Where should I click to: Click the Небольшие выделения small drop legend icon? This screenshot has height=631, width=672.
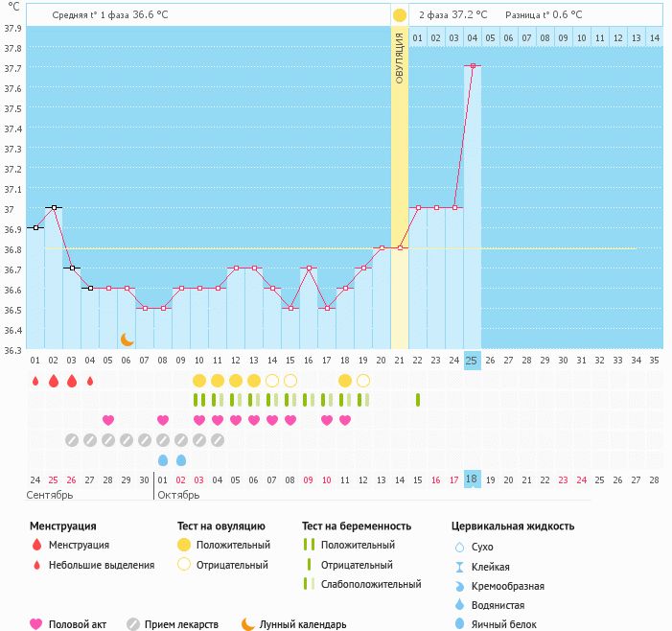coord(36,565)
